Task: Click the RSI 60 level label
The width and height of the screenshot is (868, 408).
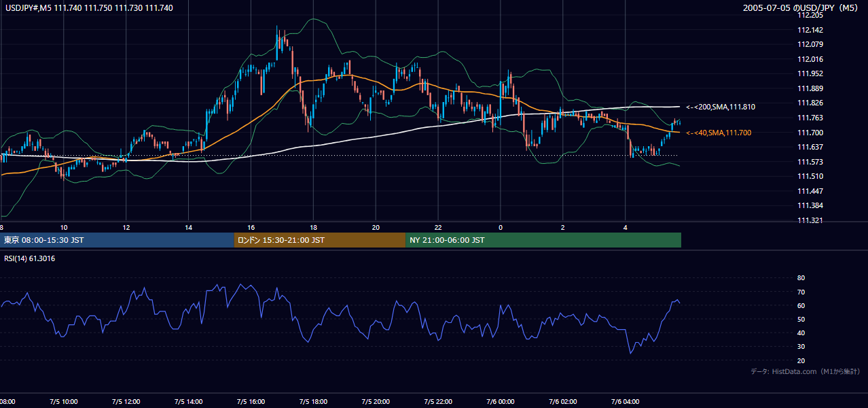Action: pos(801,305)
